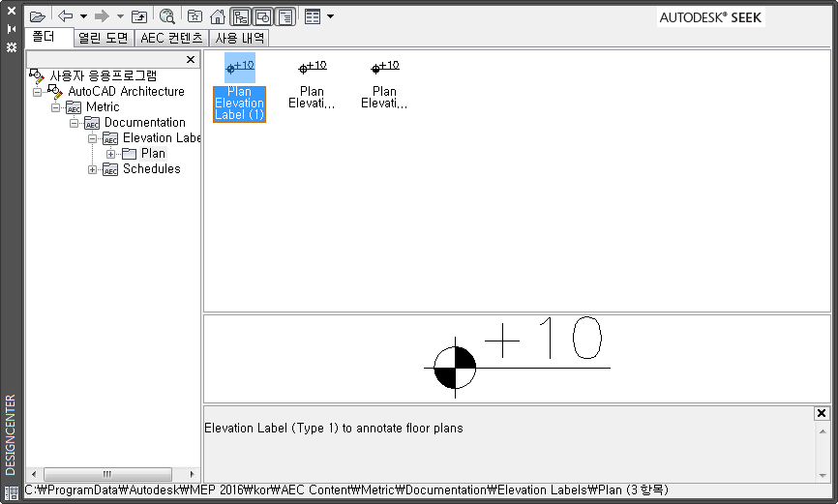The width and height of the screenshot is (838, 504).
Task: Select the Documentation folder in tree
Action: (145, 123)
